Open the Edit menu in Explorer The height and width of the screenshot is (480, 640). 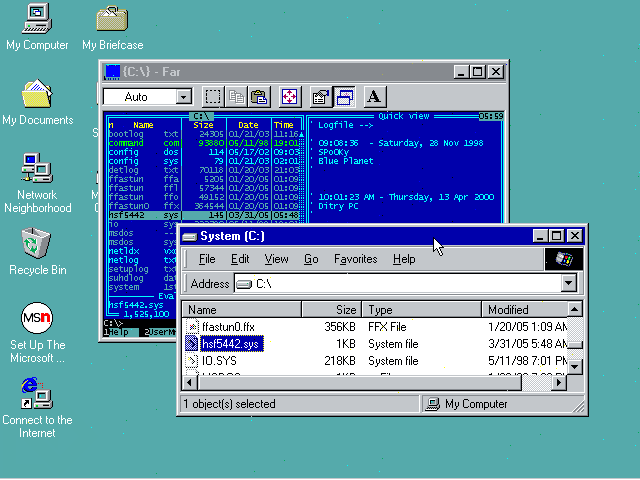point(240,259)
